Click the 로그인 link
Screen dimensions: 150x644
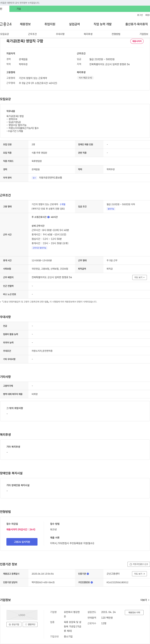point(140,15)
